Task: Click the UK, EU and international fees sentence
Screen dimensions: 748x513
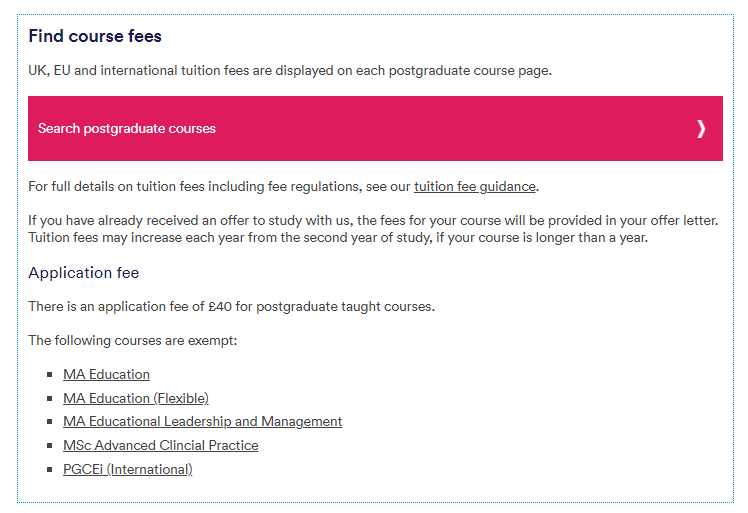Action: pos(290,71)
